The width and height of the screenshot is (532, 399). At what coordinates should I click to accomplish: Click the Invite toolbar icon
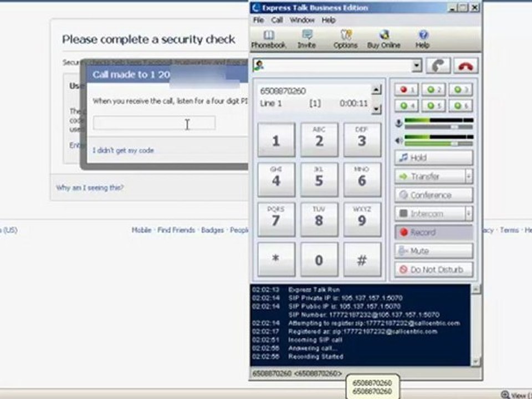tap(306, 39)
